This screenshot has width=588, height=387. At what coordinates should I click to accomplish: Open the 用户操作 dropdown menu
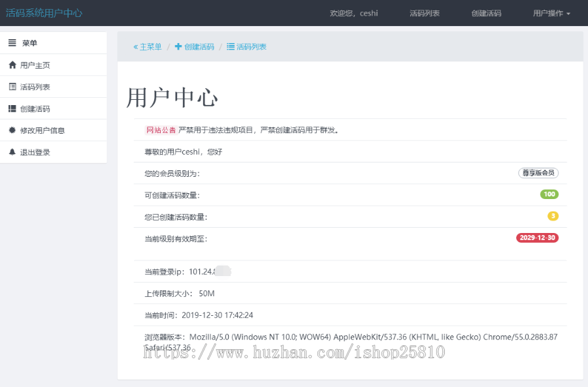[x=550, y=12]
